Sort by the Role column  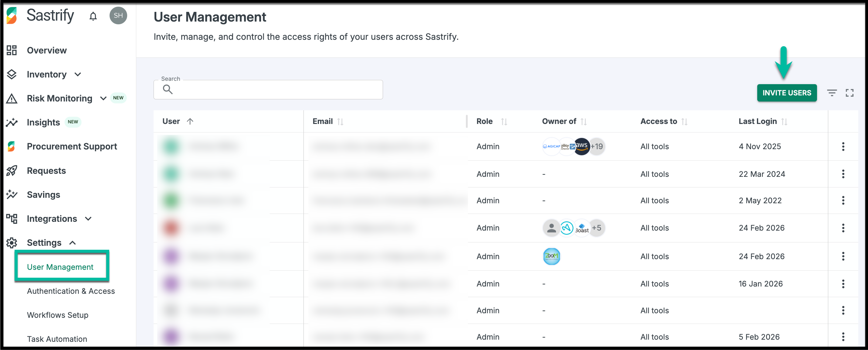[504, 122]
